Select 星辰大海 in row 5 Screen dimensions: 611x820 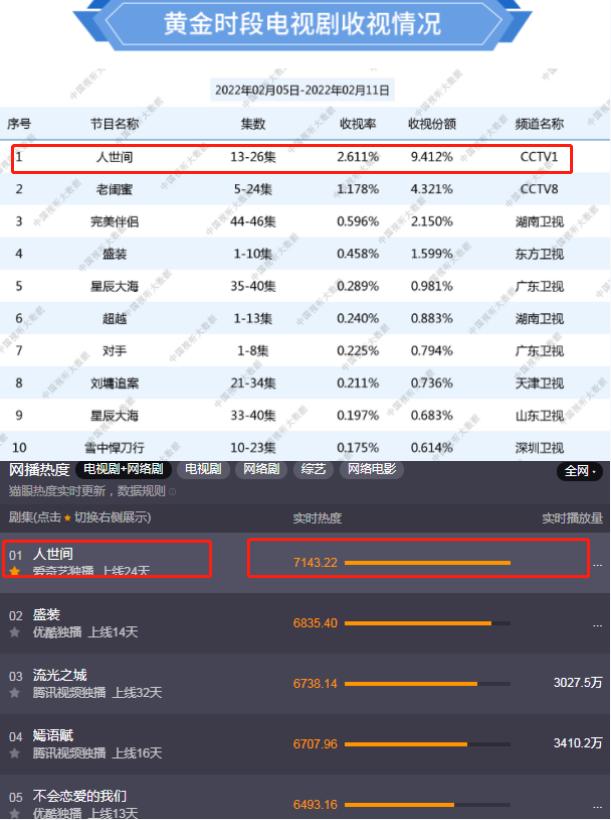coord(115,286)
